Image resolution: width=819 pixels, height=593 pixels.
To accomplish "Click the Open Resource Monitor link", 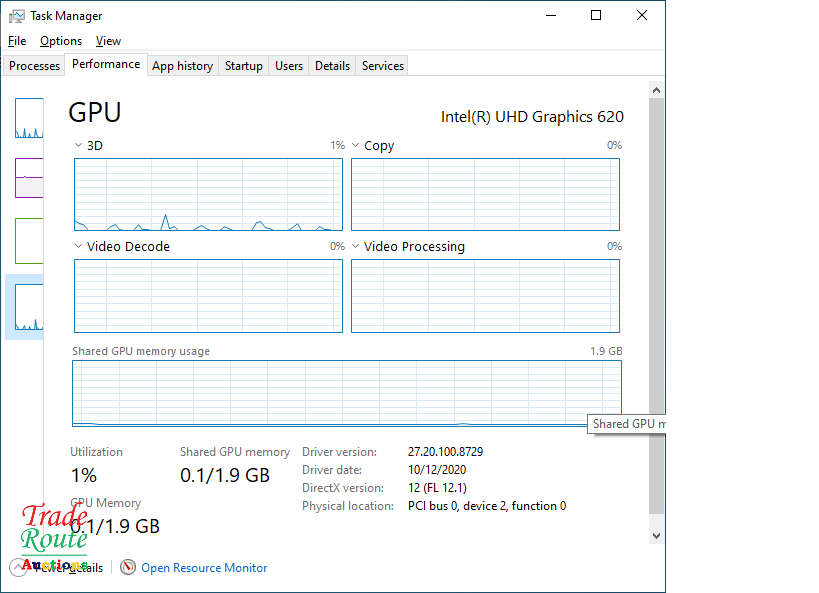I will click(204, 567).
